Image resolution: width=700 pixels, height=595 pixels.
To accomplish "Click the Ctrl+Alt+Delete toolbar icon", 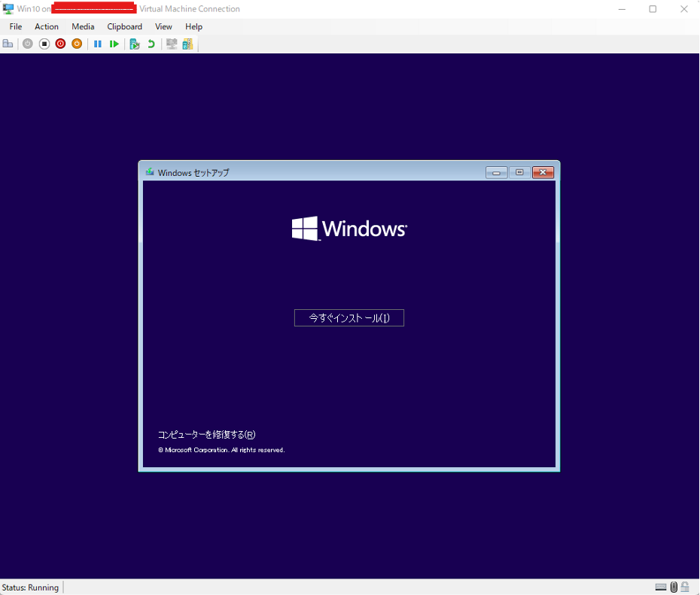I will [x=8, y=44].
